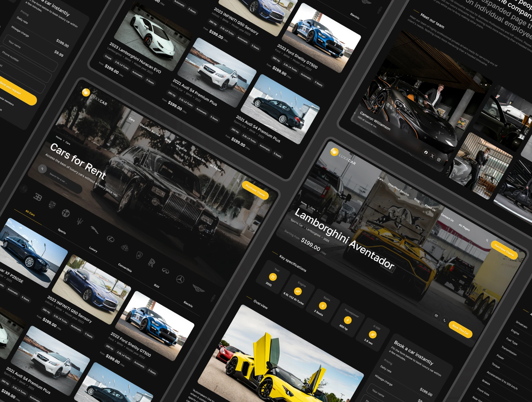Click the phone icon beside Book This Car
This screenshot has height=402, width=532.
click(x=444, y=320)
